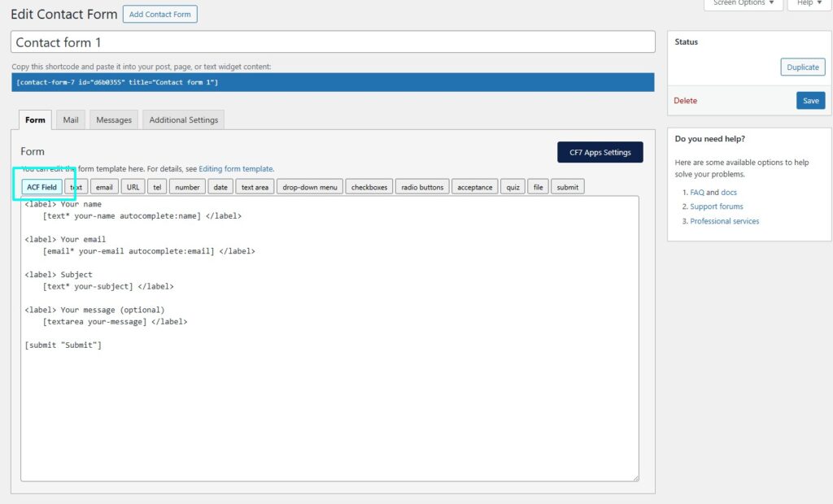Insert a radio buttons tag
833x504 pixels.
pos(422,187)
